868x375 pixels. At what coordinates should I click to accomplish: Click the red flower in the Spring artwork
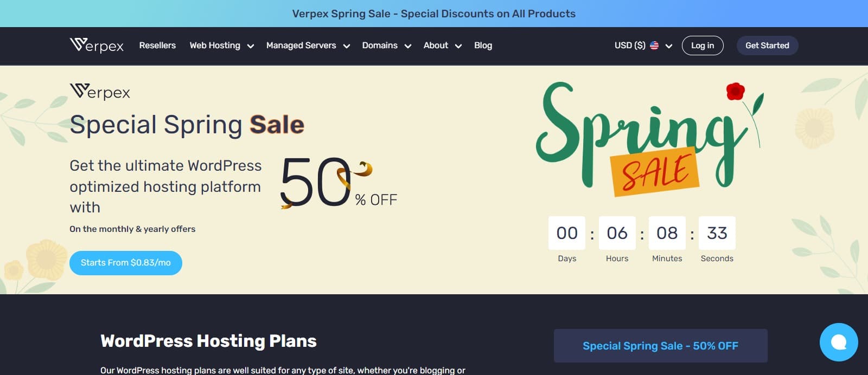point(737,90)
